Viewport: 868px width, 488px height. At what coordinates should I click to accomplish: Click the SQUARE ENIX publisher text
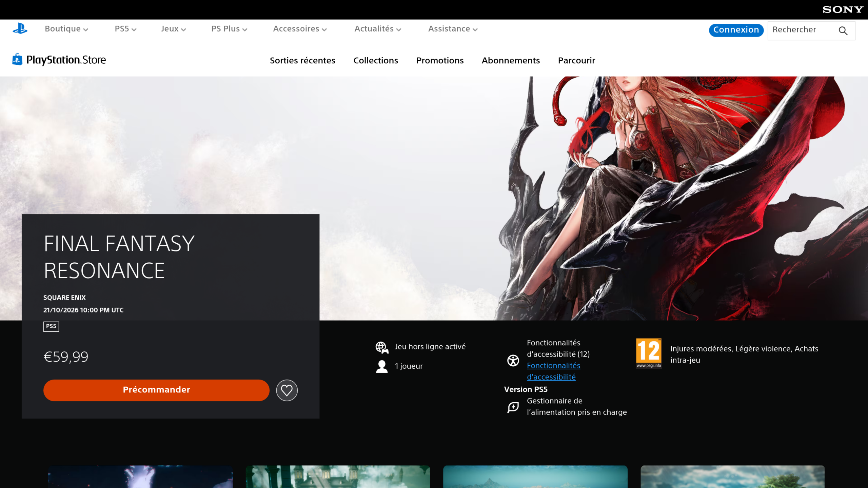pos(64,298)
